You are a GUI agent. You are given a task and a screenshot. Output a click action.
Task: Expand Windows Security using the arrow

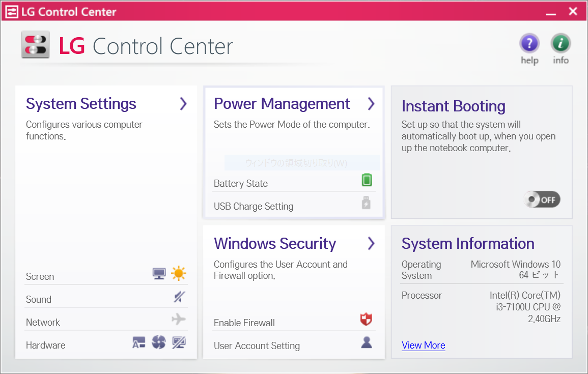(372, 243)
